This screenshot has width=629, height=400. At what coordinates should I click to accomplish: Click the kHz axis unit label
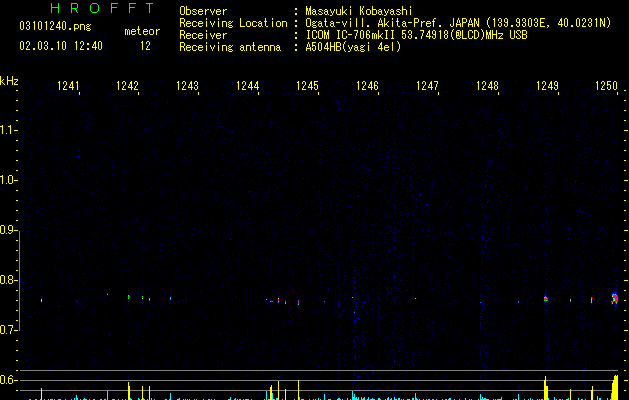(9, 81)
